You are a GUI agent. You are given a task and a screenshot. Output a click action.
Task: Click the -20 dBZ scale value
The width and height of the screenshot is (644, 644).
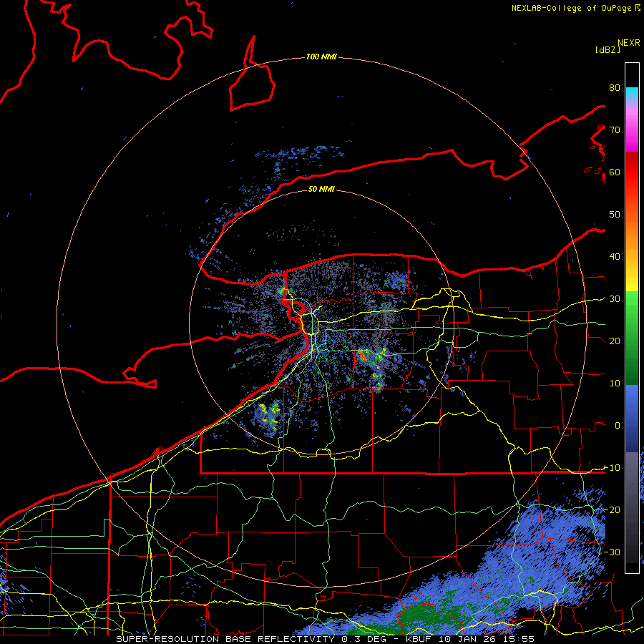pyautogui.click(x=612, y=509)
